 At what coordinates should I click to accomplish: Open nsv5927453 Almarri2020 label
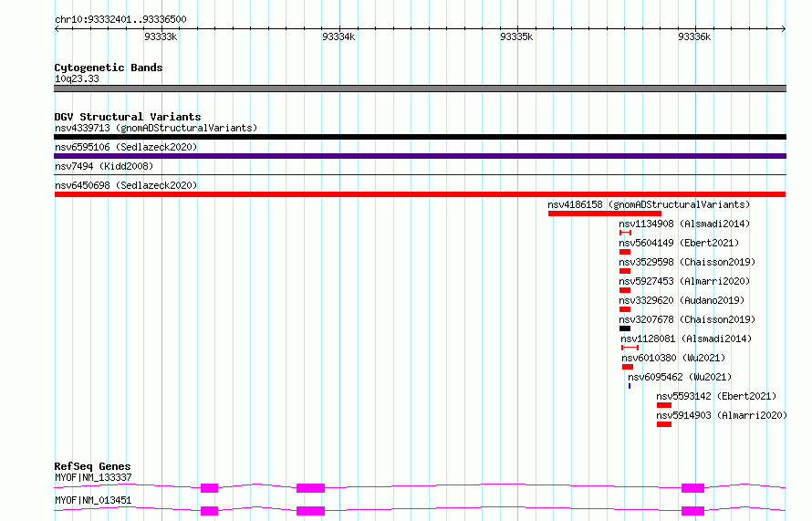(684, 281)
